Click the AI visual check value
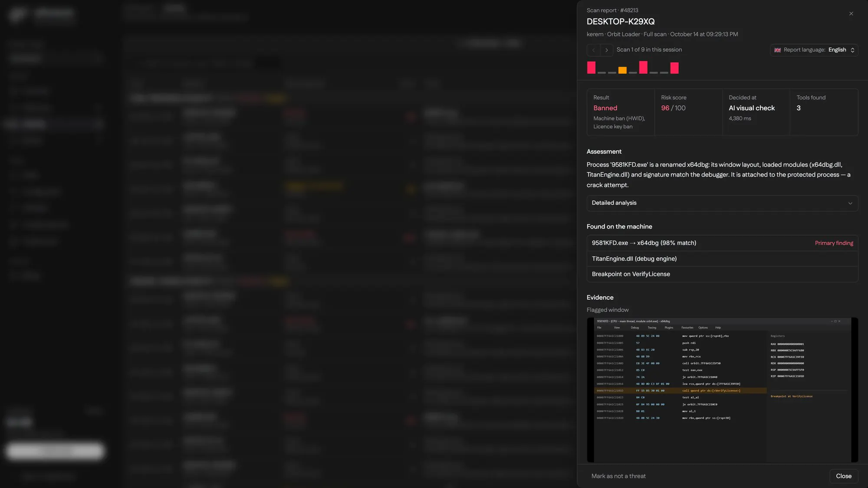 coord(752,108)
